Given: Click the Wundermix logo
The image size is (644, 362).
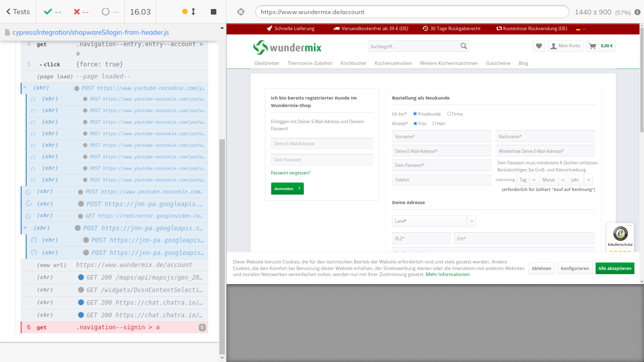Looking at the screenshot, I should point(287,47).
